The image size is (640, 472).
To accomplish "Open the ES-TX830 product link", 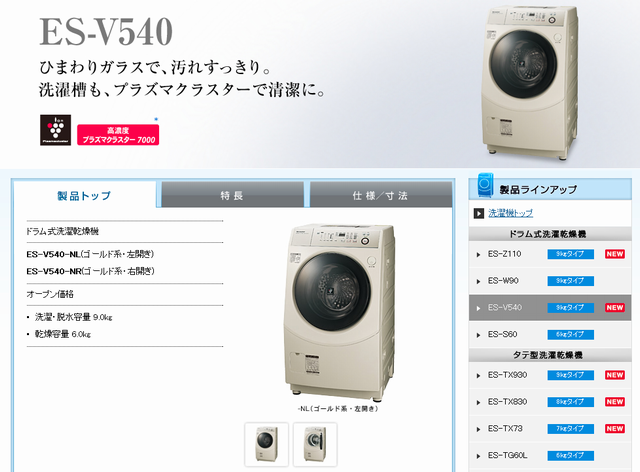I will click(507, 402).
